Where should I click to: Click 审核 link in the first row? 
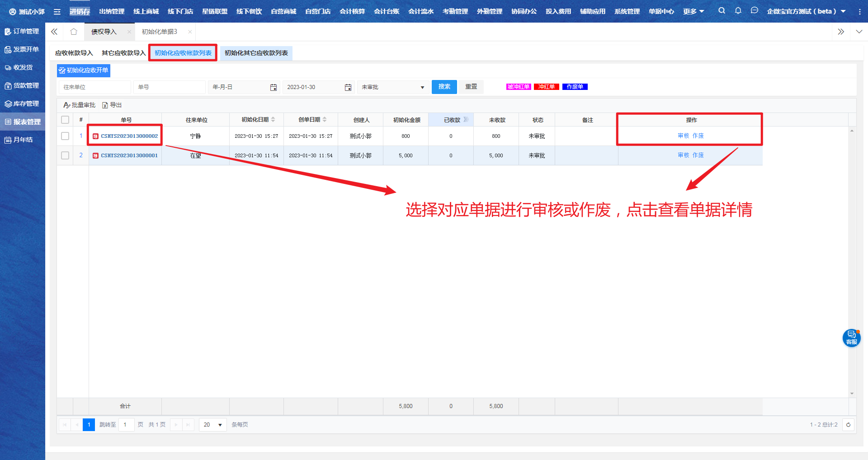(683, 136)
